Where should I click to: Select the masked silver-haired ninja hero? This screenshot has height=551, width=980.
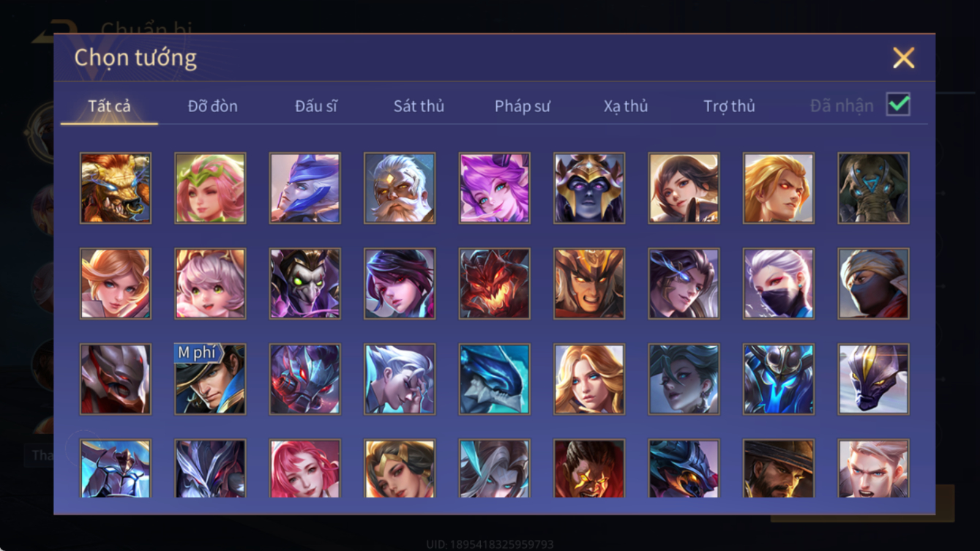coord(779,284)
